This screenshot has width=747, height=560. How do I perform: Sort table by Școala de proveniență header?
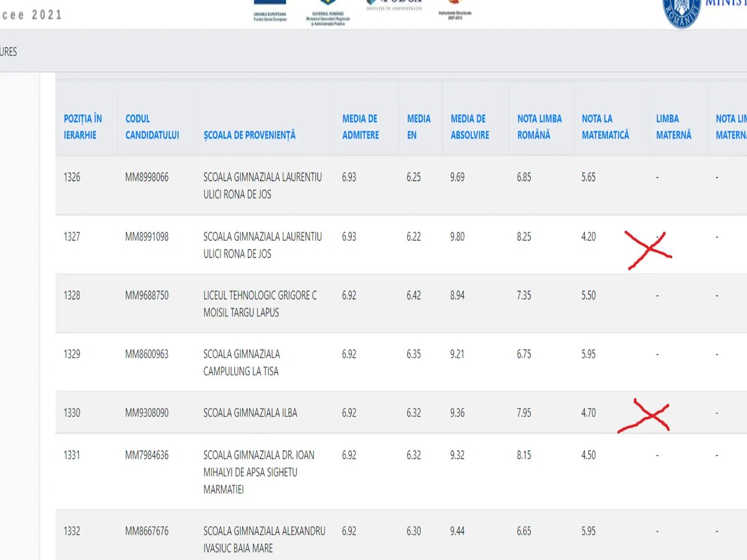249,135
